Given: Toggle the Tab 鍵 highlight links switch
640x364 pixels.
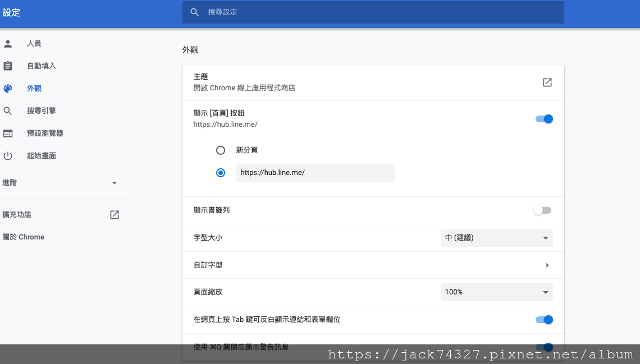Looking at the screenshot, I should (544, 320).
